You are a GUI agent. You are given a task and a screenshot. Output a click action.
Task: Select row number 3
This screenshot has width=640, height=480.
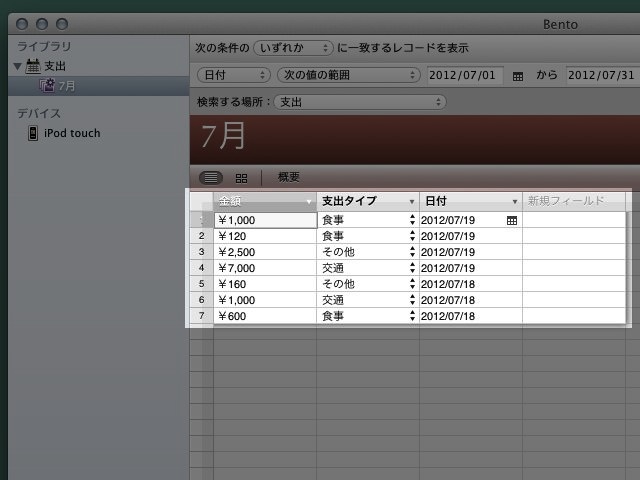pyautogui.click(x=202, y=252)
